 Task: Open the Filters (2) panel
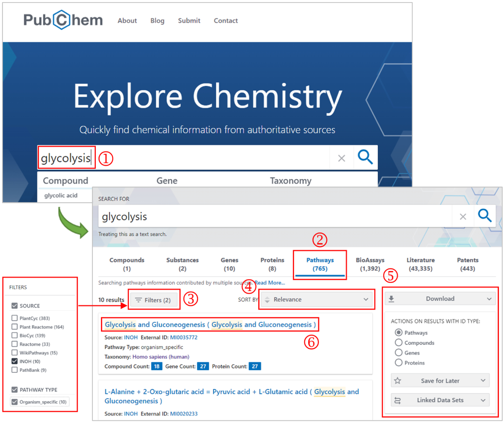[x=154, y=300]
